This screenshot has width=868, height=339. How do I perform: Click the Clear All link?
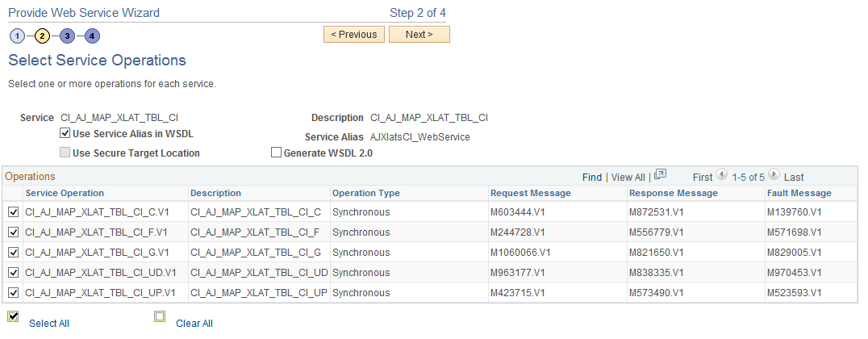click(194, 324)
